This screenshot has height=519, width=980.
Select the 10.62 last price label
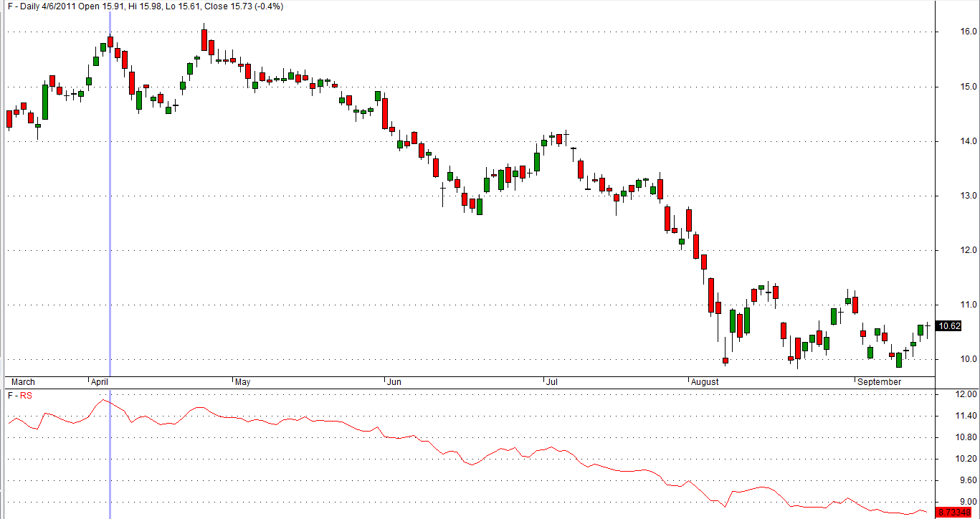pyautogui.click(x=949, y=325)
